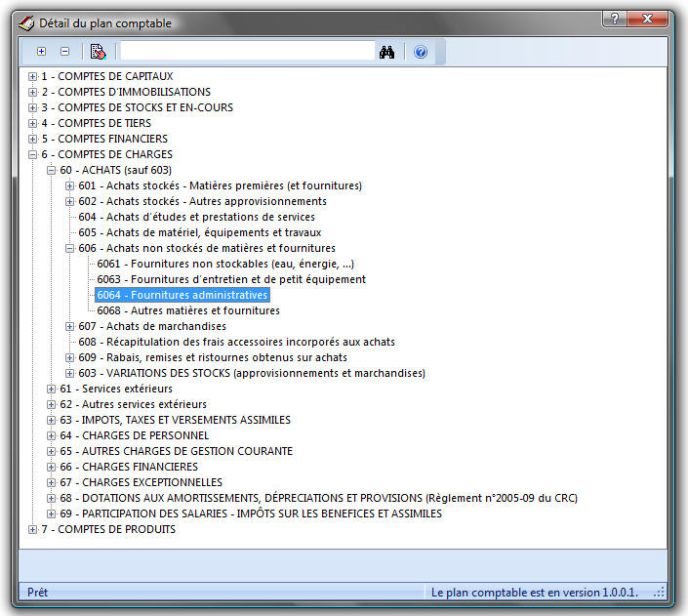Close the Détail du plan comptable window
The image size is (688, 616).
[x=647, y=19]
